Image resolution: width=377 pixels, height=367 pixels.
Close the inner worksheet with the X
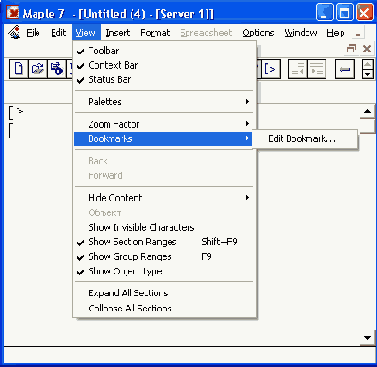(367, 49)
